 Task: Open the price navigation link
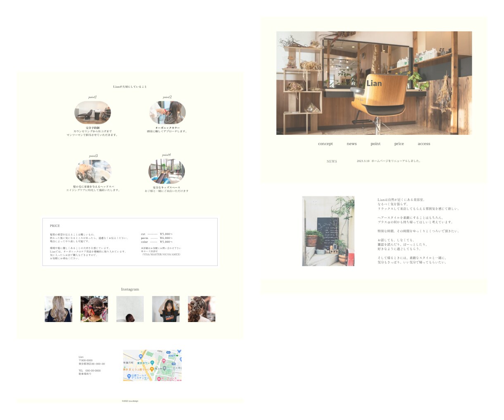[399, 144]
